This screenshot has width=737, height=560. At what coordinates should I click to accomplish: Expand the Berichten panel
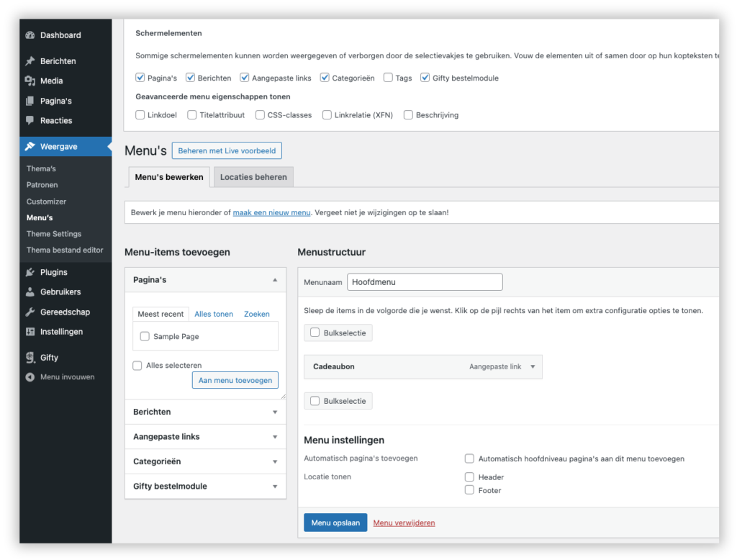(x=205, y=412)
